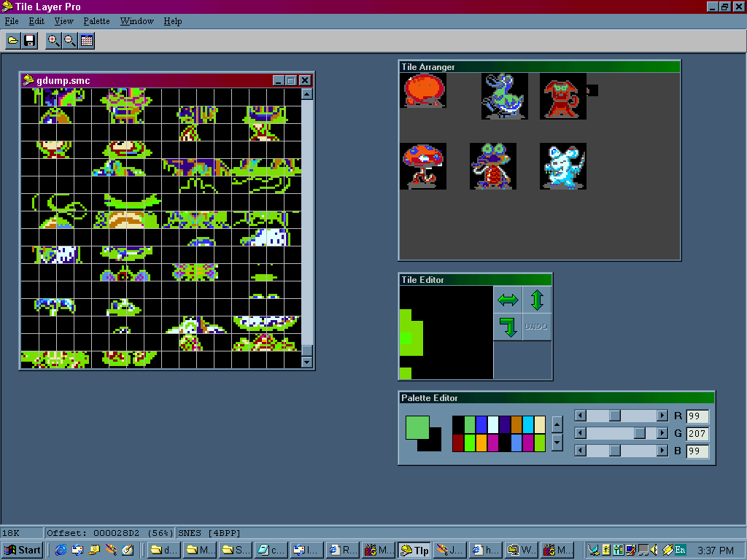Open the Window menu
747x560 pixels.
coord(136,21)
